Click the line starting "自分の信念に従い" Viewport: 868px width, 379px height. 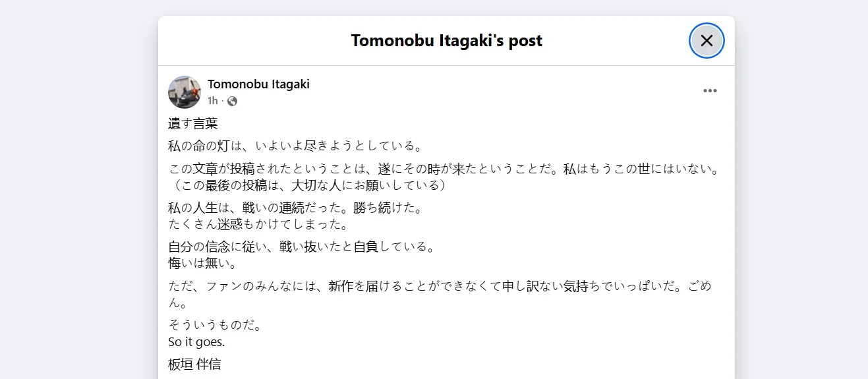tap(301, 248)
